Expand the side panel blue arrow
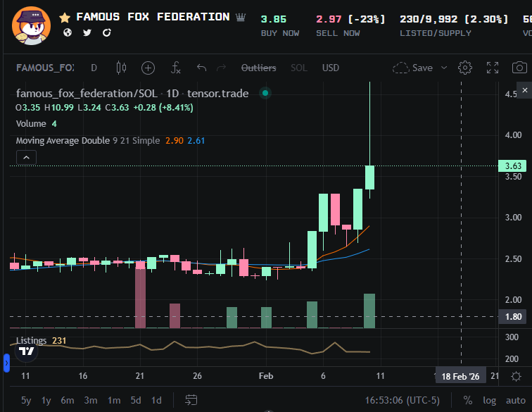 [6, 363]
